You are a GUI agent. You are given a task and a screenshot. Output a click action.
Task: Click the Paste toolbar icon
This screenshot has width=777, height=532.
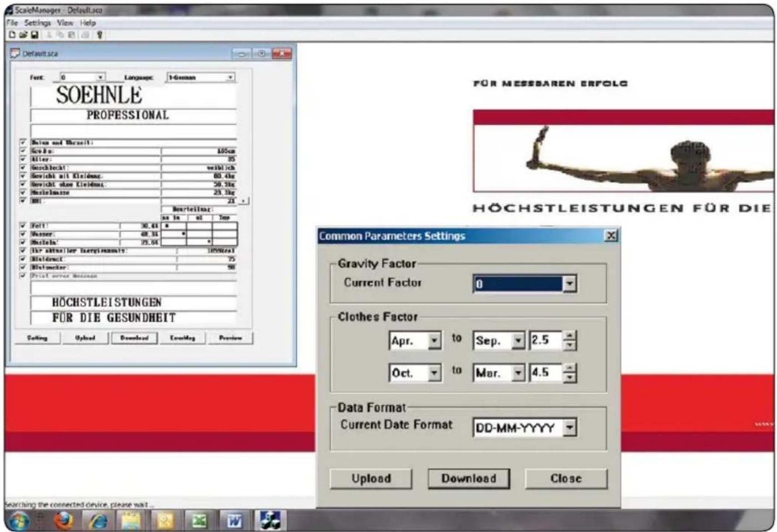(71, 34)
